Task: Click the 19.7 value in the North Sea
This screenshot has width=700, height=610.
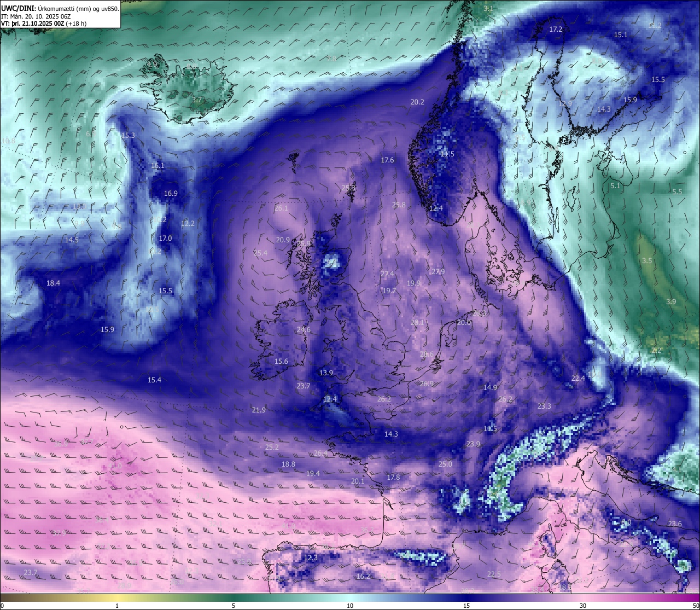Action: pos(389,291)
